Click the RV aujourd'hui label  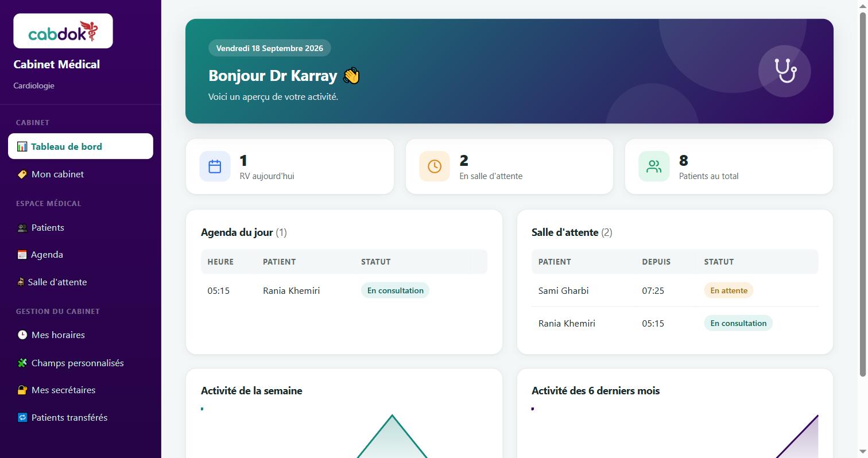(267, 176)
